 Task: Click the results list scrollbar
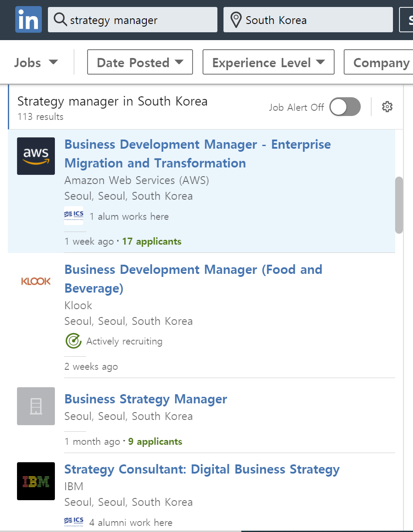pyautogui.click(x=399, y=205)
